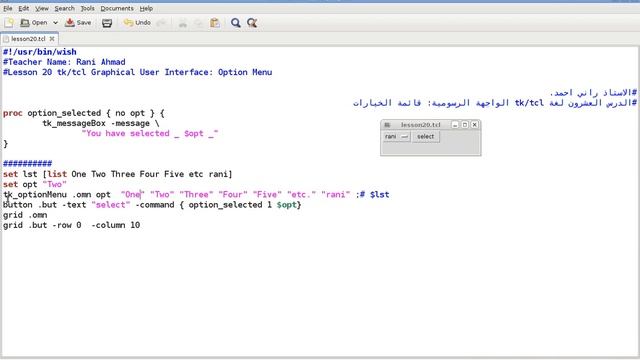Image resolution: width=640 pixels, height=360 pixels.
Task: Click 'tk_optionMenu .omn opt' text
Action: click(57, 195)
